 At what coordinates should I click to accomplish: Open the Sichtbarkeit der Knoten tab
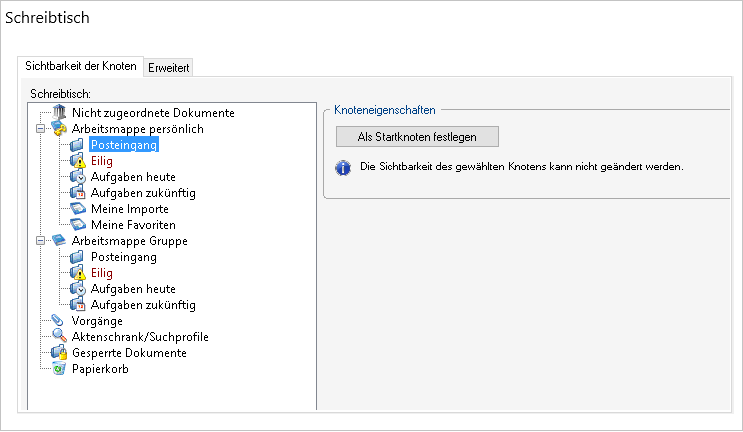click(x=81, y=66)
